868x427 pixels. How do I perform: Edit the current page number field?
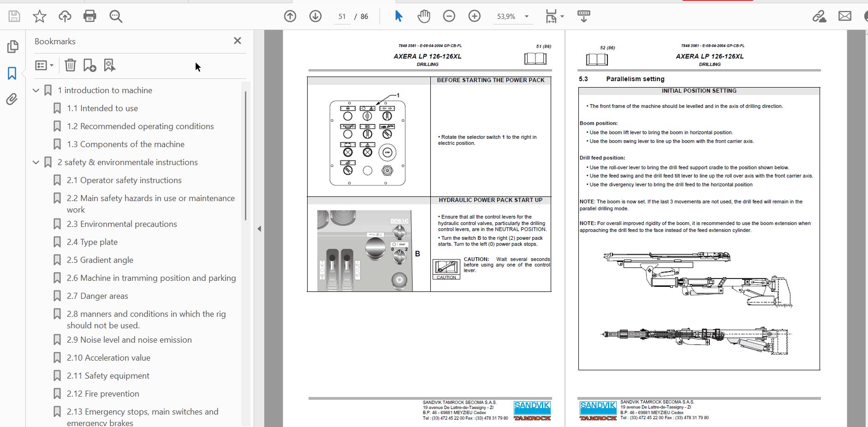pyautogui.click(x=342, y=17)
